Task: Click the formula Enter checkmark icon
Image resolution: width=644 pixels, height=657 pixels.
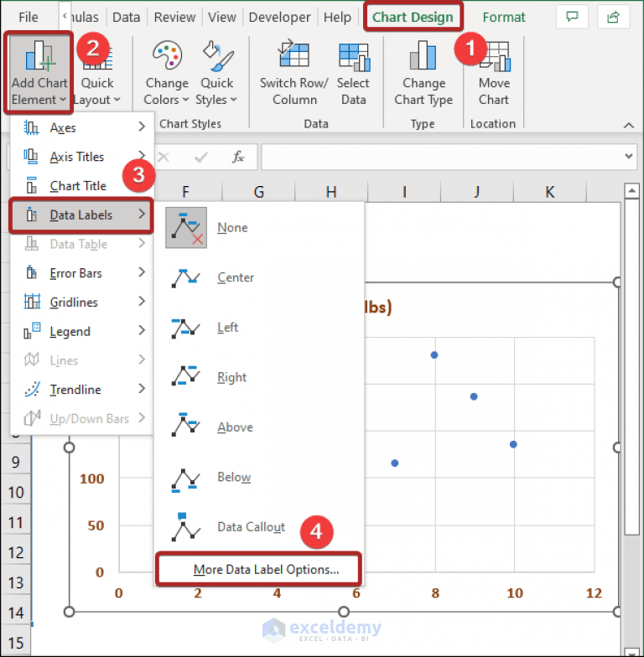Action: (201, 158)
